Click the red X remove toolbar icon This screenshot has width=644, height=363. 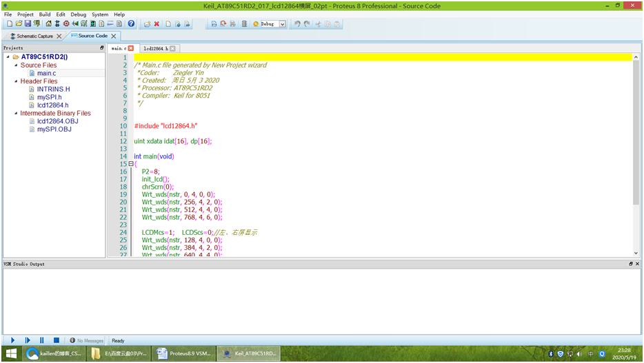[x=157, y=24]
